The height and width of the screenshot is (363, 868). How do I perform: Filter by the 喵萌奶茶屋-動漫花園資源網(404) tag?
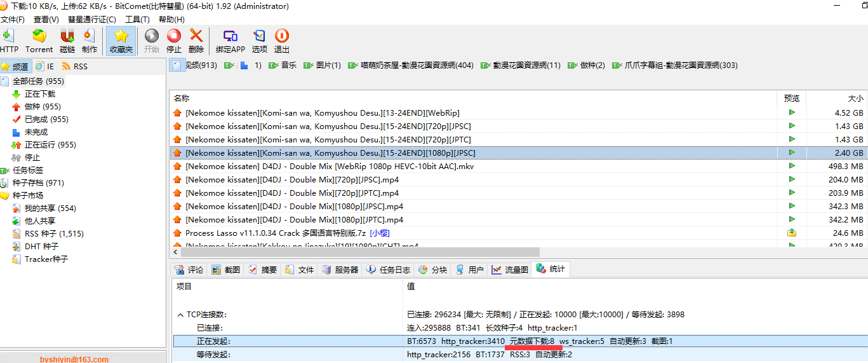pyautogui.click(x=411, y=65)
